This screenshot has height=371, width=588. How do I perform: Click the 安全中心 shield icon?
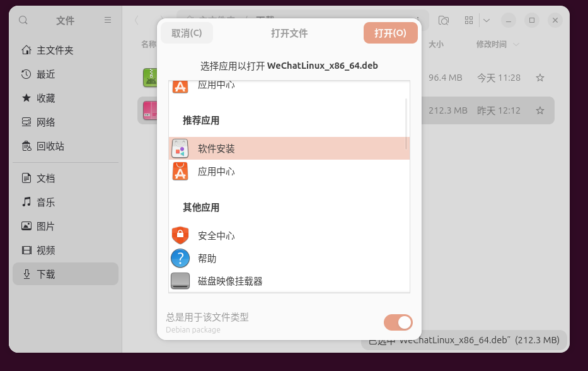coord(180,235)
